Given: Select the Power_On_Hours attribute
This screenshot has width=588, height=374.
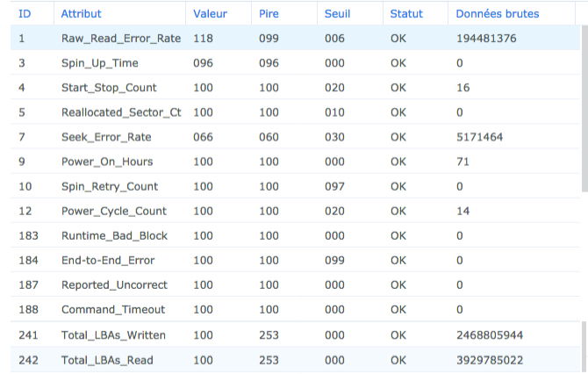Looking at the screenshot, I should (107, 162).
